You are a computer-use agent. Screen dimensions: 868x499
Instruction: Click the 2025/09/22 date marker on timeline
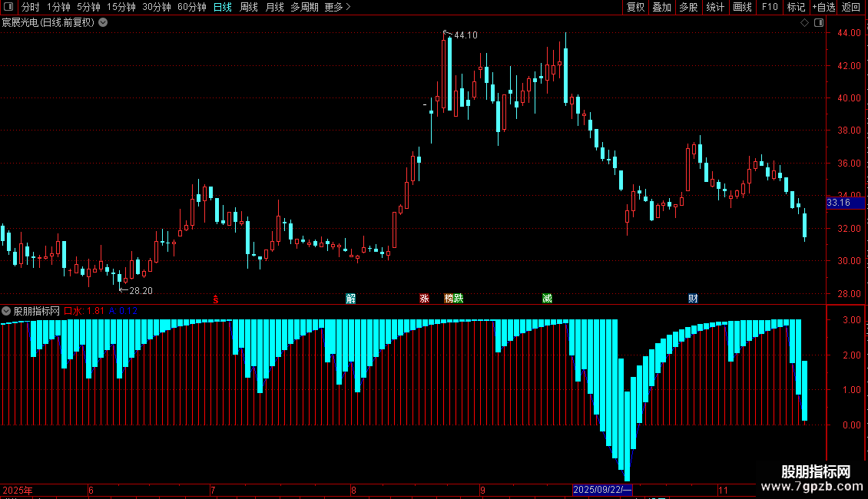pos(602,490)
